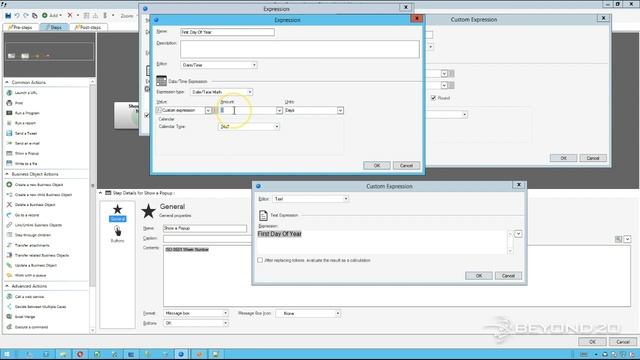Switch to the Steps tab
Screen dimensions: 640x360
54,27
